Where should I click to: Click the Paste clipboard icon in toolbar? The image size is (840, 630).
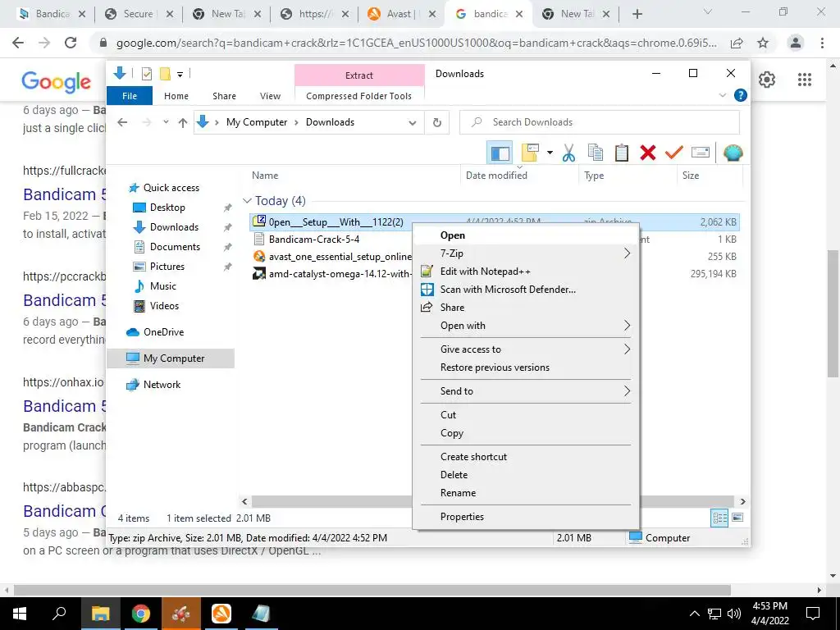tap(622, 153)
